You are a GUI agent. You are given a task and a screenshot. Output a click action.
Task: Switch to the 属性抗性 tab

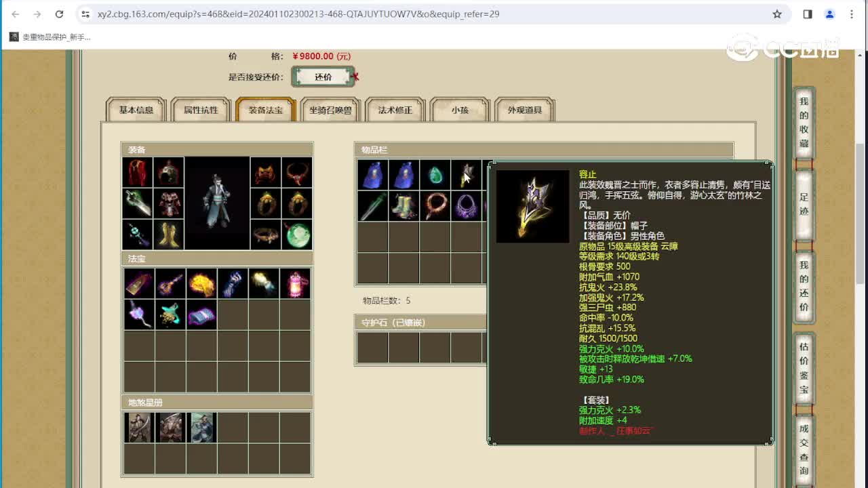(x=201, y=110)
